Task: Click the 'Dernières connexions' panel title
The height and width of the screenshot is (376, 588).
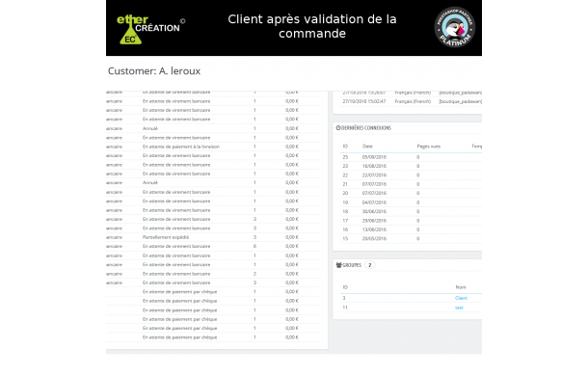Action: click(x=366, y=128)
